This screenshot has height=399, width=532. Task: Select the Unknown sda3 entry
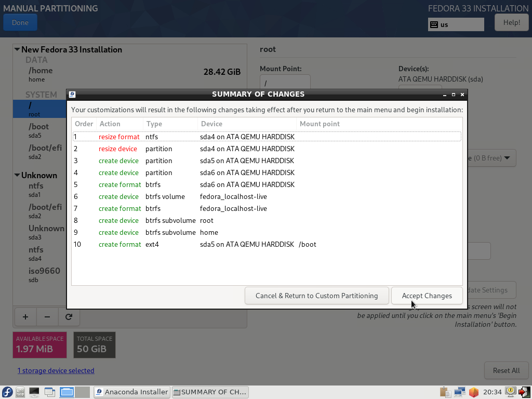click(x=39, y=232)
